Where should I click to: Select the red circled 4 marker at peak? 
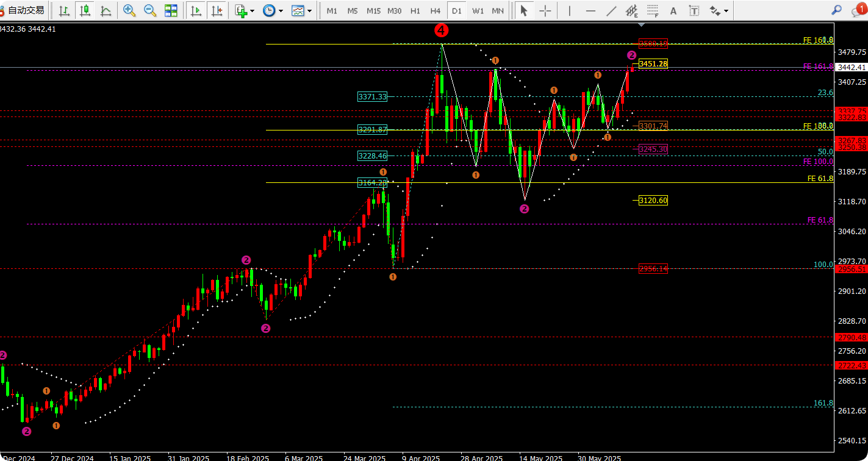coord(442,30)
